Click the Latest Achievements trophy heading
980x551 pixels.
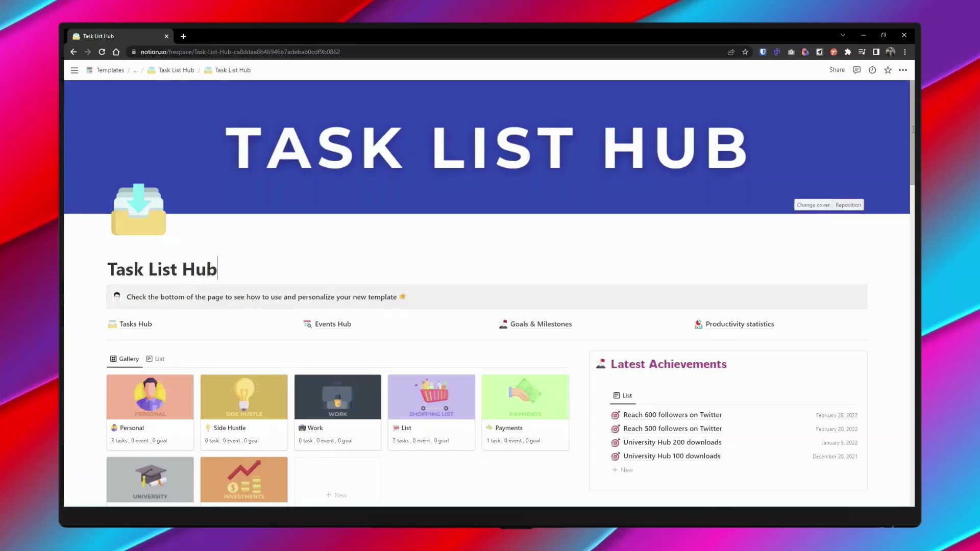coord(669,364)
